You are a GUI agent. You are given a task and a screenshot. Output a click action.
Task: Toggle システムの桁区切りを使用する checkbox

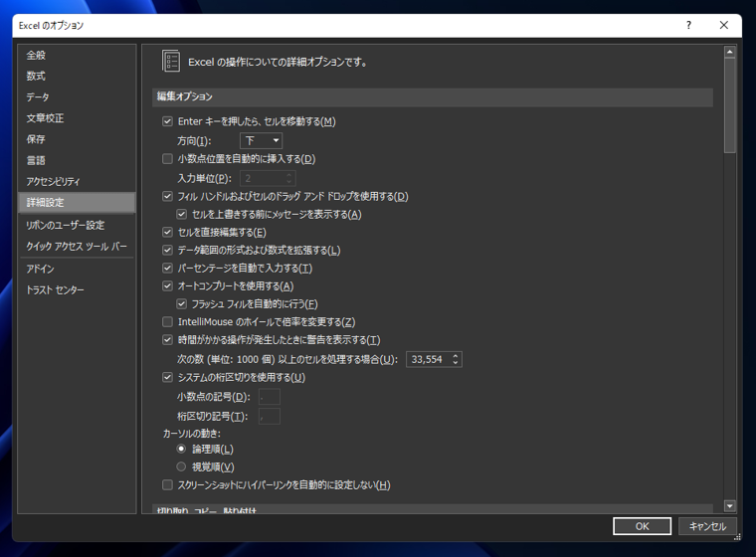(x=167, y=377)
